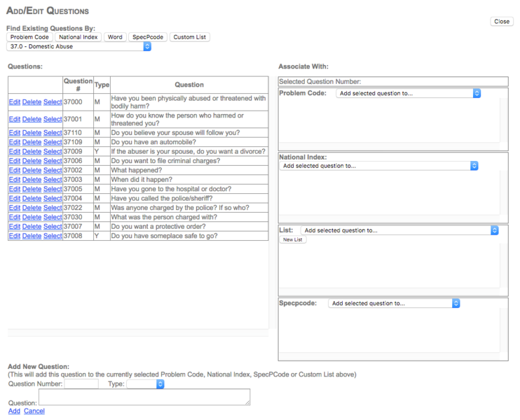Click the Close button

[x=502, y=22]
